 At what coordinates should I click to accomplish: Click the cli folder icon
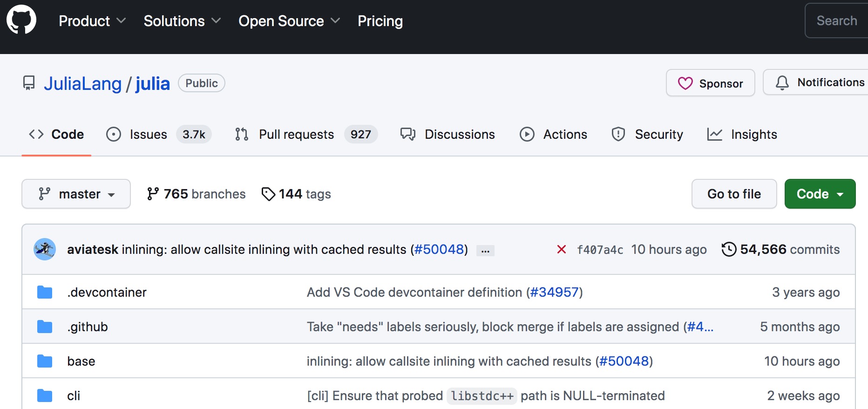coord(45,395)
